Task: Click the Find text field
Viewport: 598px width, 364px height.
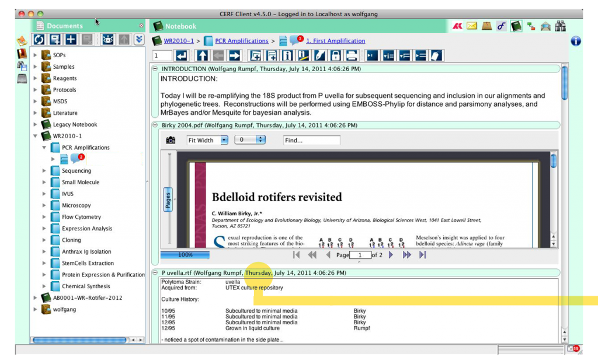Action: point(311,140)
